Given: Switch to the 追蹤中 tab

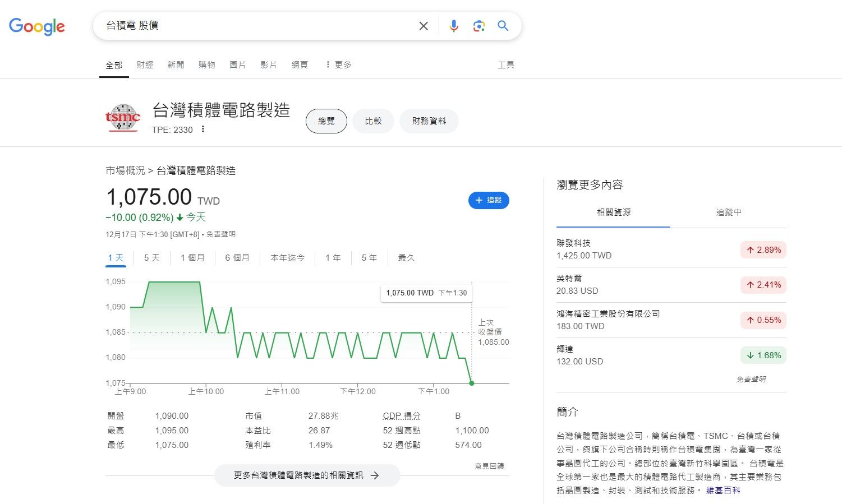Looking at the screenshot, I should (729, 212).
